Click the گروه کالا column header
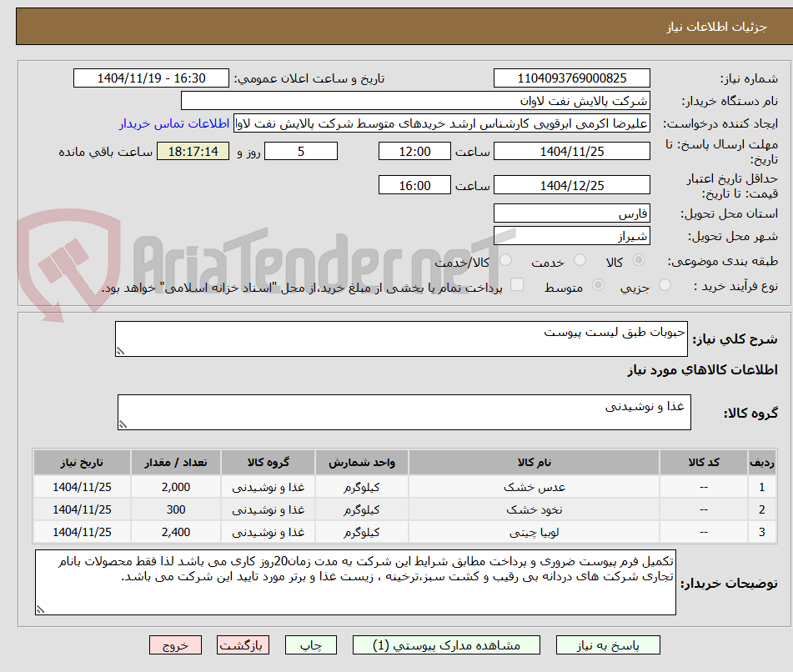The height and width of the screenshot is (672, 793). (268, 462)
